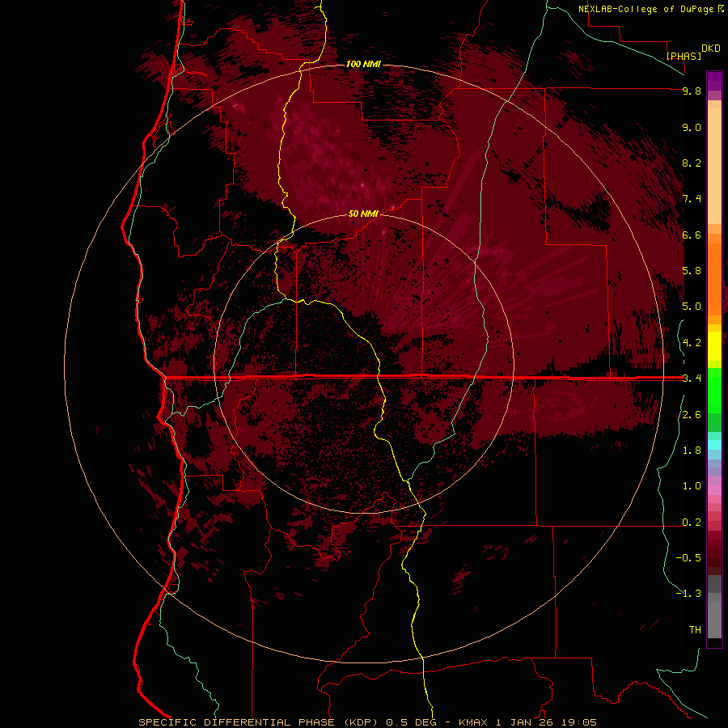Pick the yellow segment of the color bar

714,346
